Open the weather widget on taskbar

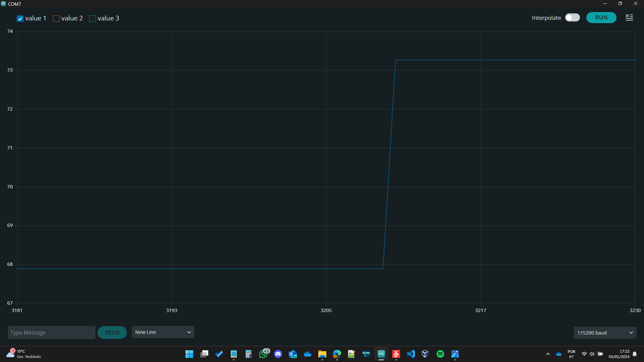click(x=23, y=354)
